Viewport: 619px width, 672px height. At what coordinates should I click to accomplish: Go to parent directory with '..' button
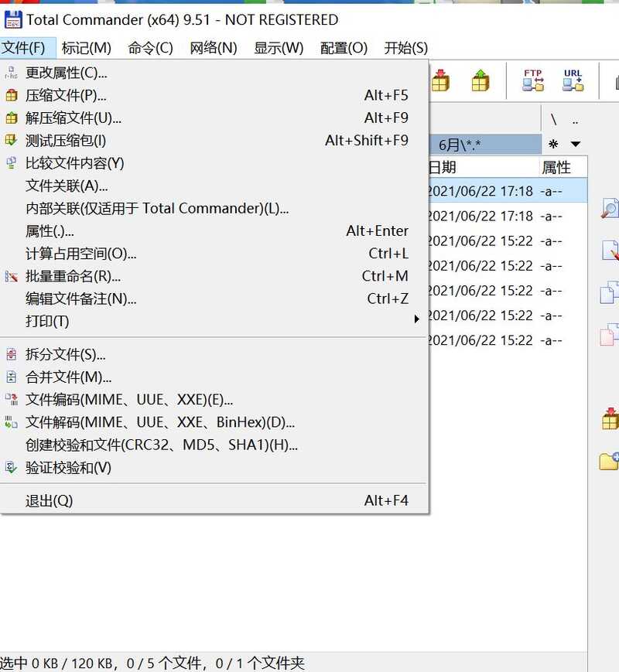575,120
